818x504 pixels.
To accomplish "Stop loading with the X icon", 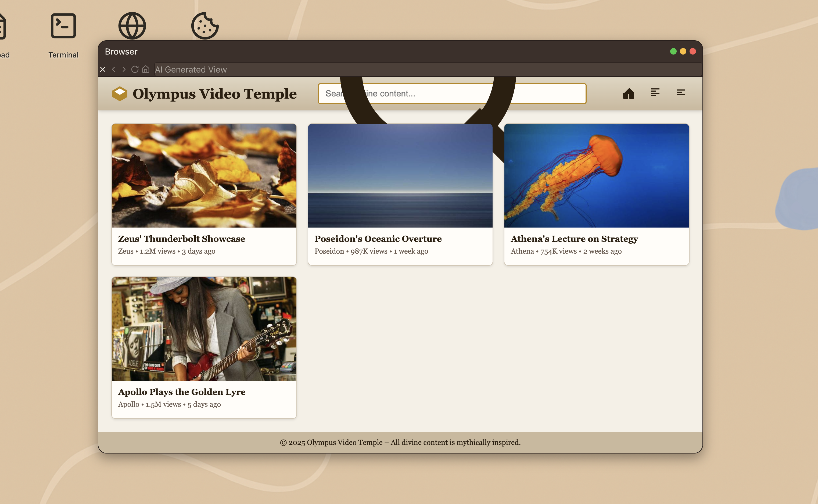I will click(103, 69).
